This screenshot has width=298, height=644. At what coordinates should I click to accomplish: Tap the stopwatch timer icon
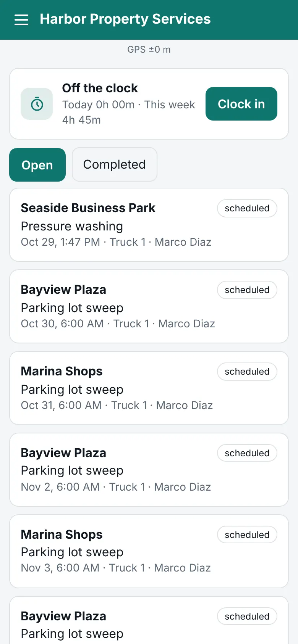tap(37, 104)
